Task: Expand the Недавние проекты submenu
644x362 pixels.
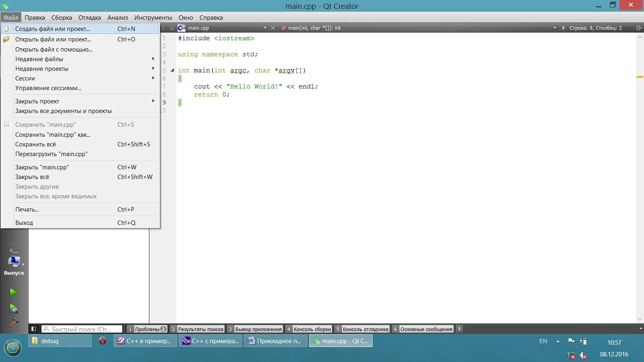Action: (80, 68)
